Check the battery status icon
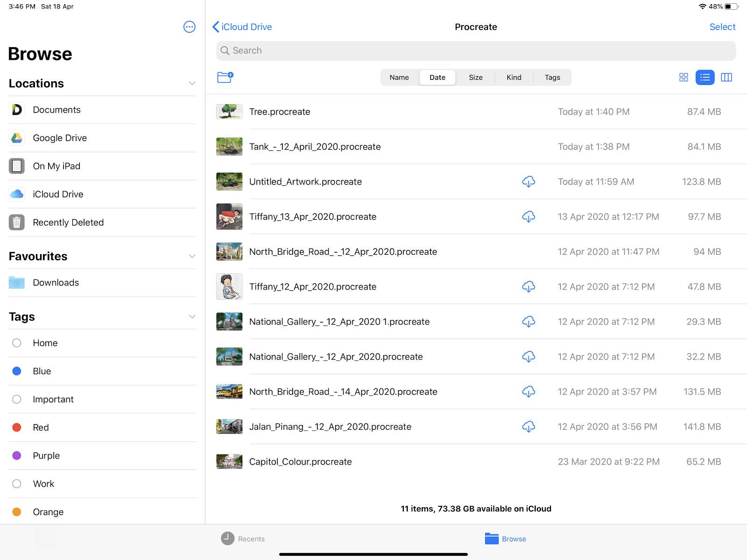 pos(732,7)
